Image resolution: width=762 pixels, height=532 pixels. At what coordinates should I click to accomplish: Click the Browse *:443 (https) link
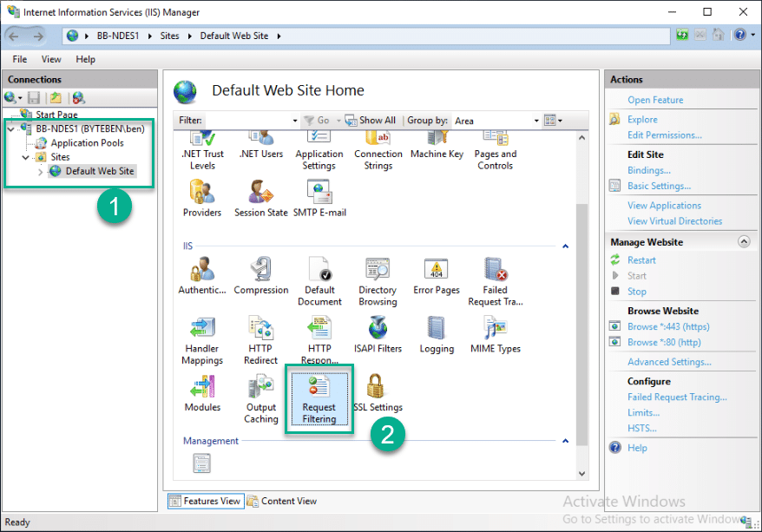tap(668, 327)
